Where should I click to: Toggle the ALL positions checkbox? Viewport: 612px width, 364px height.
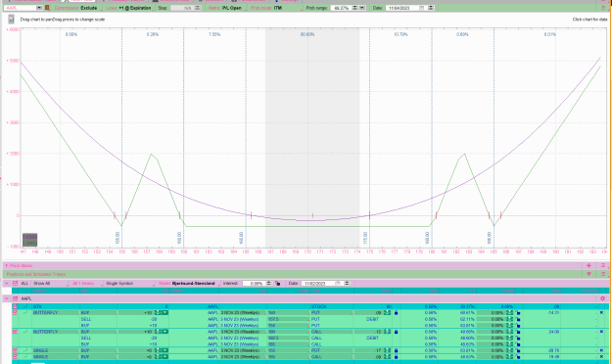pyautogui.click(x=16, y=283)
